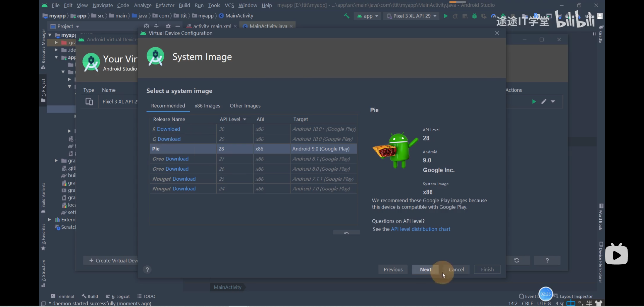Open the Structure side tab
Image resolution: width=644 pixels, height=307 pixels.
43,273
